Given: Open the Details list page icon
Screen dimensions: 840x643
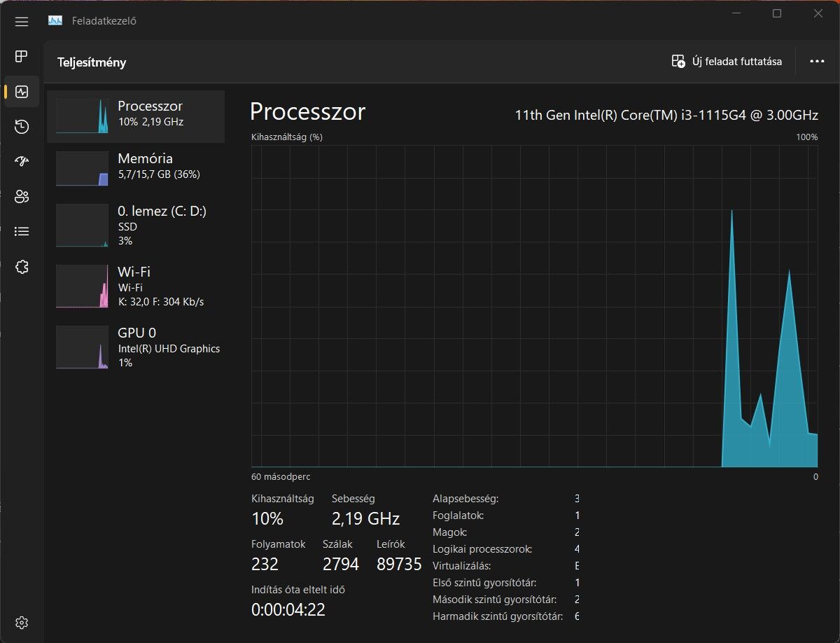Looking at the screenshot, I should point(22,231).
